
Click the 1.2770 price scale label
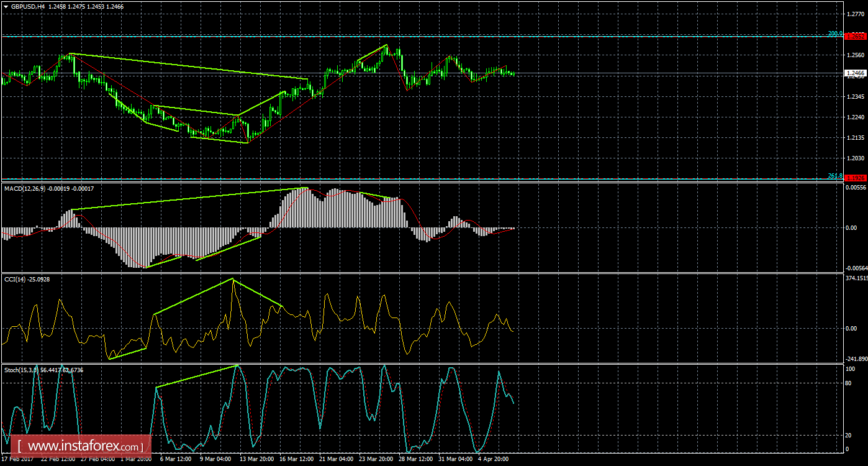854,13
